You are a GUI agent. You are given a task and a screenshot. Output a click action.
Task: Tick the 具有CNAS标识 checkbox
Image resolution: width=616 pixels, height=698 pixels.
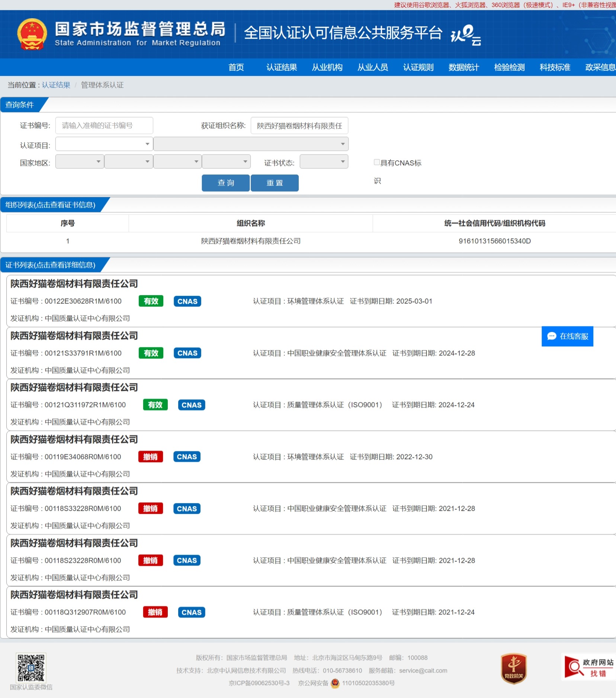(x=377, y=162)
